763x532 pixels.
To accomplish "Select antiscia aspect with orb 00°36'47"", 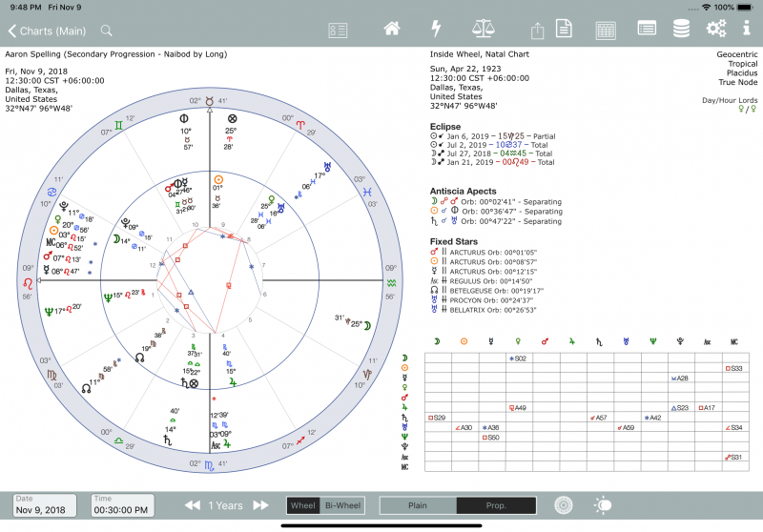I will [x=496, y=212].
